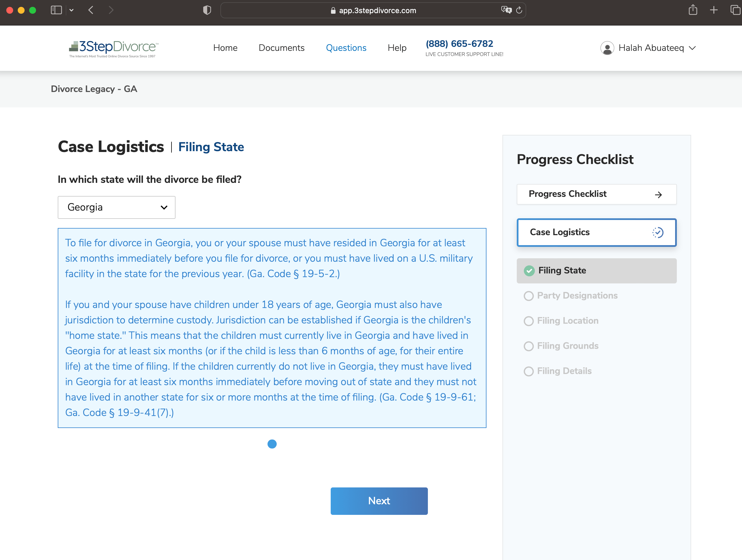The image size is (742, 560).
Task: Open the sidebar options chevron in Safari
Action: coord(71,10)
